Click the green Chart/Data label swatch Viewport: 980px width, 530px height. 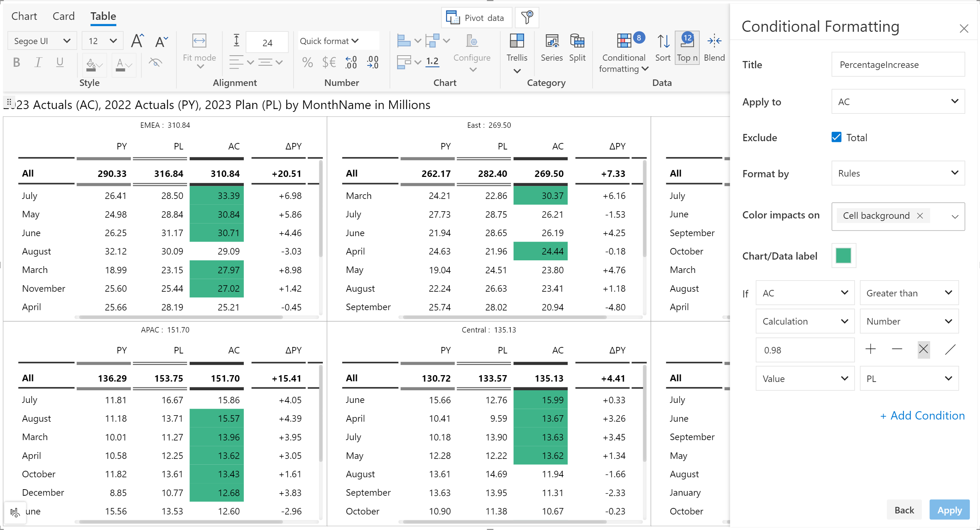[x=843, y=256]
